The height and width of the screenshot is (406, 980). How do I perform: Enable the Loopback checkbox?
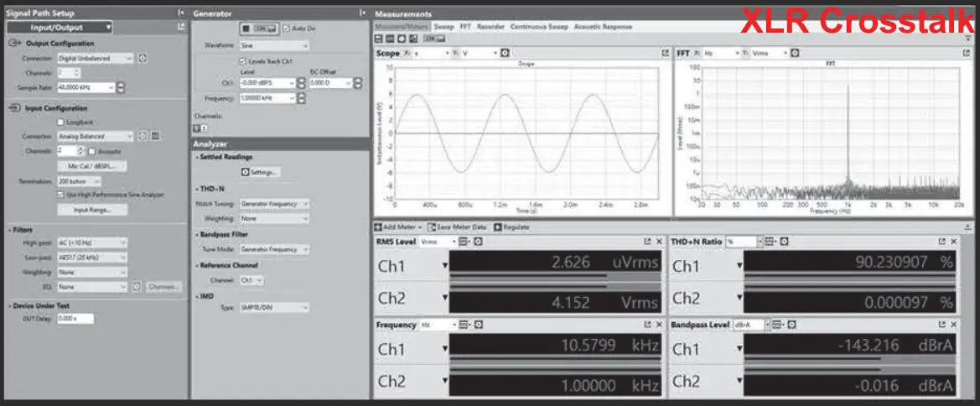click(x=60, y=122)
